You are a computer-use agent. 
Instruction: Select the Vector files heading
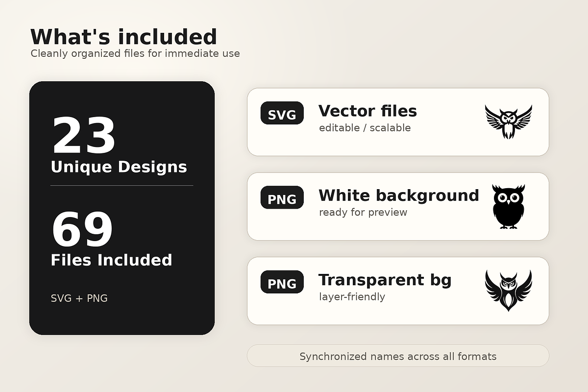pyautogui.click(x=367, y=111)
